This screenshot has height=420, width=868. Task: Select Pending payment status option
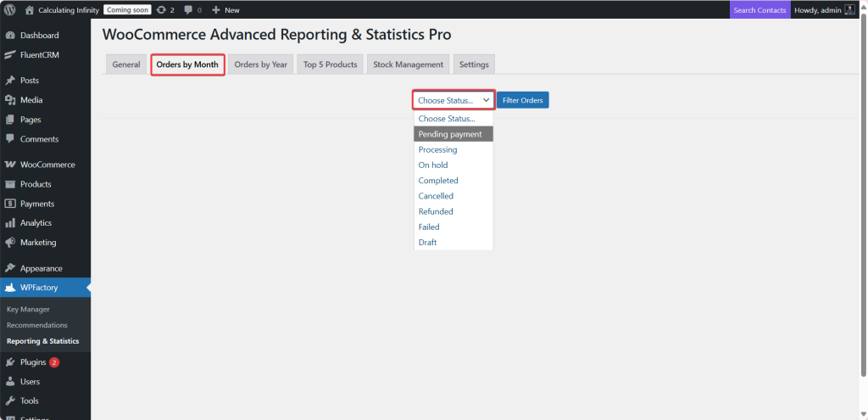click(453, 134)
